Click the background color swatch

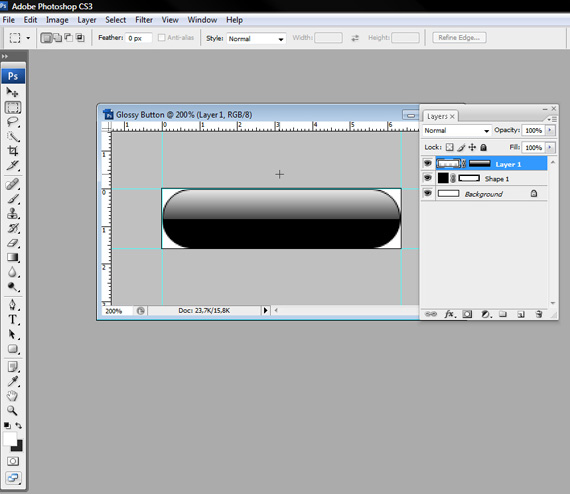coord(18,447)
